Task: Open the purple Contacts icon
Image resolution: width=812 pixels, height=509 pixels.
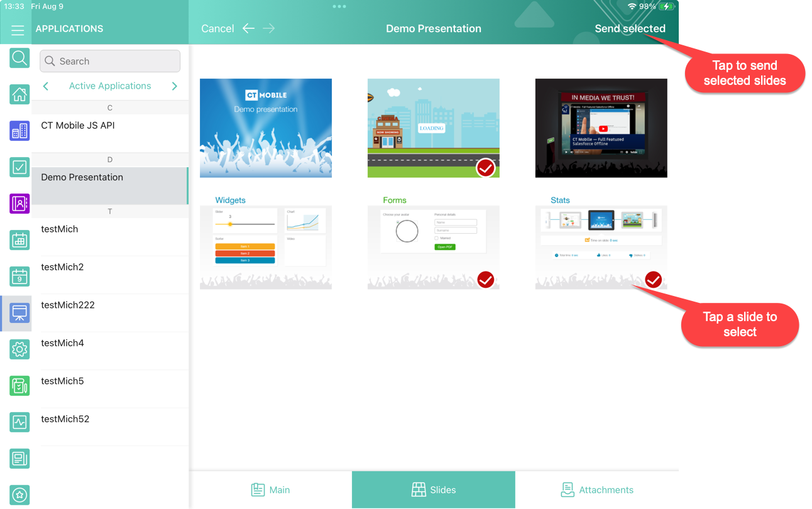Action: [x=19, y=204]
